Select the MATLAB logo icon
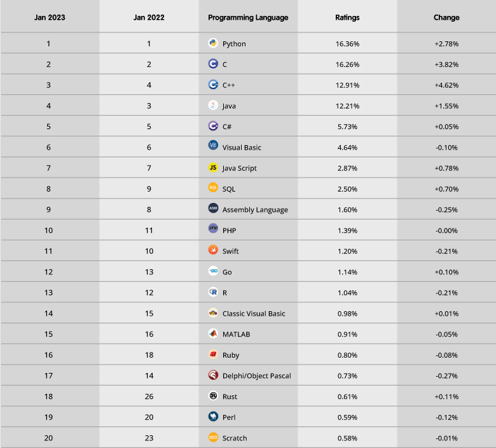 click(213, 333)
